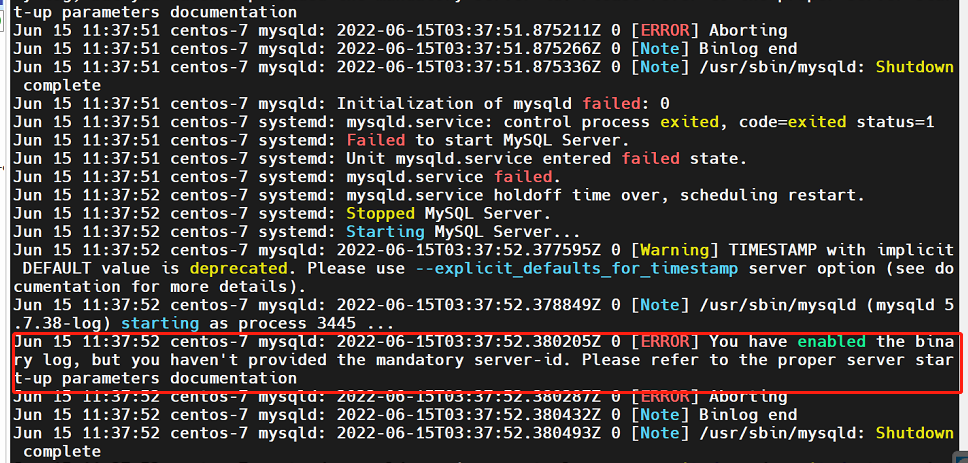Screen dimensions: 968x463
Task: Click yellow "Shutdown" on the 52.380493Z line
Action: click(x=914, y=433)
